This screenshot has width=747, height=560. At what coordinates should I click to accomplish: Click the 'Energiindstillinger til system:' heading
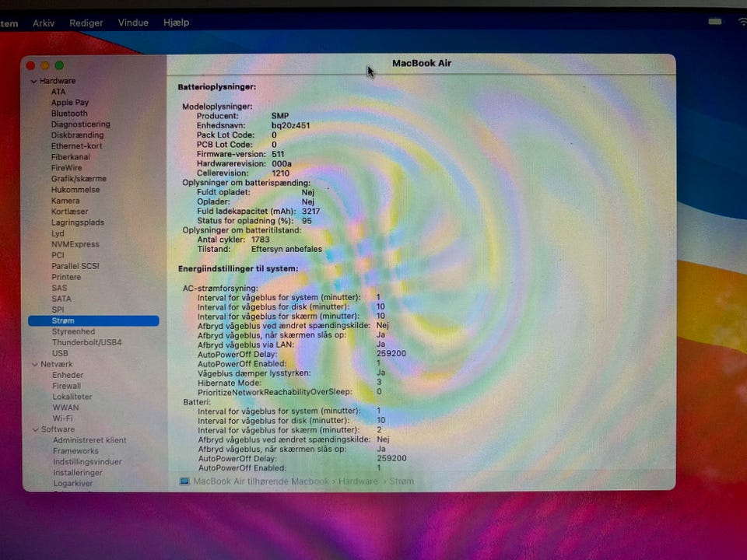coord(238,268)
